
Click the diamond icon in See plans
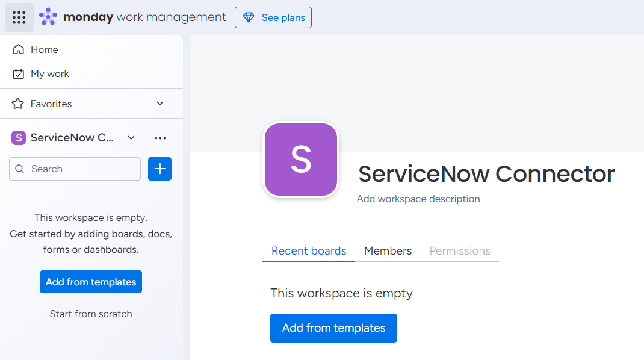tap(249, 17)
